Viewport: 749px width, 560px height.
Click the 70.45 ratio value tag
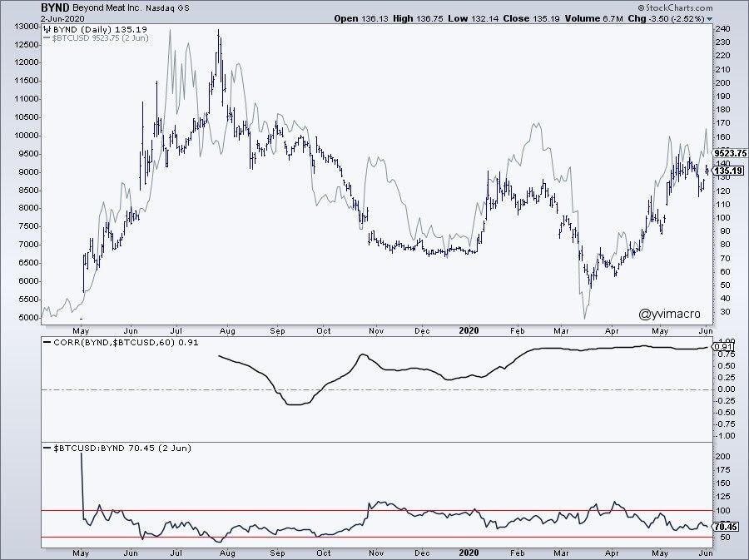pyautogui.click(x=727, y=527)
